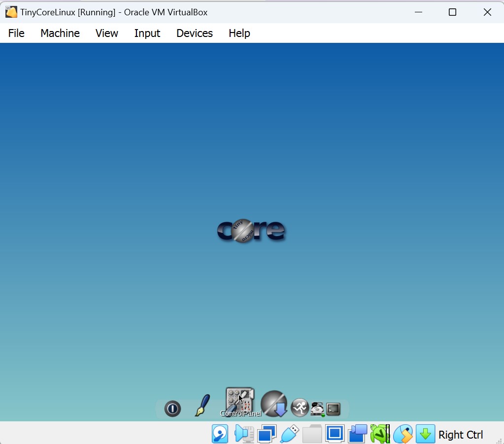Close the TinyCoreLinux VM window
Viewport: 504px width, 444px height.
[487, 12]
